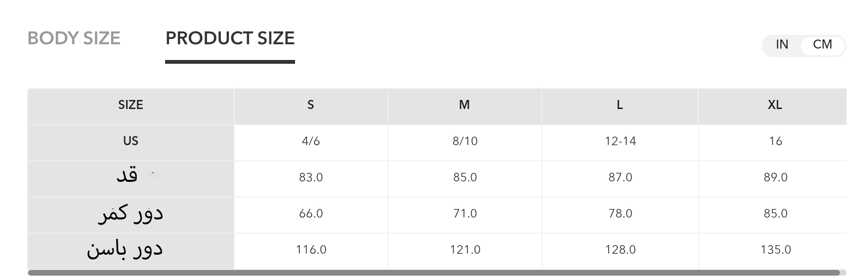
Task: Click the US row label
Action: point(130,141)
